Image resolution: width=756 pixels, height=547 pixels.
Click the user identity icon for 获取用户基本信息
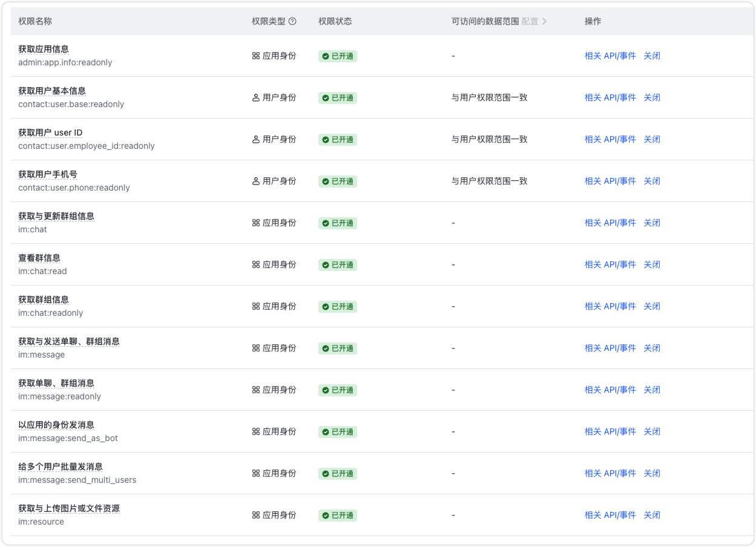pos(256,97)
